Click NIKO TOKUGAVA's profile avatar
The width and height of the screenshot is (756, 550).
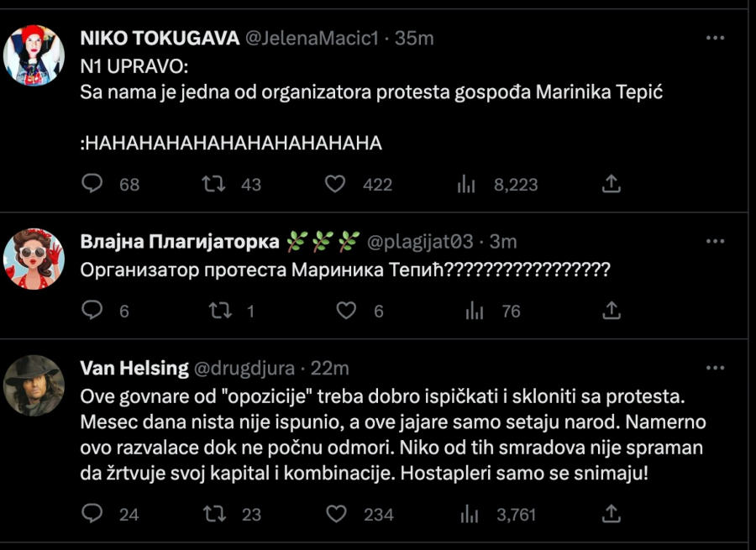[34, 55]
